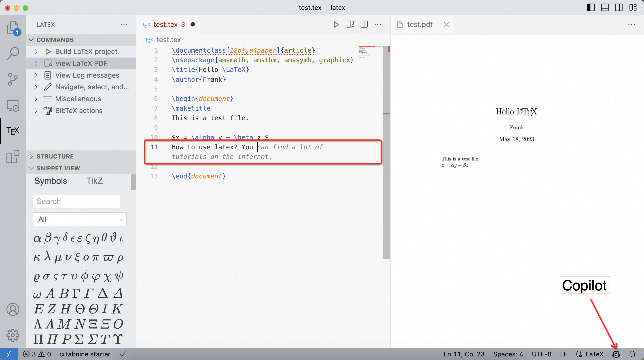
Task: Open the Extensions view
Action: tap(13, 157)
